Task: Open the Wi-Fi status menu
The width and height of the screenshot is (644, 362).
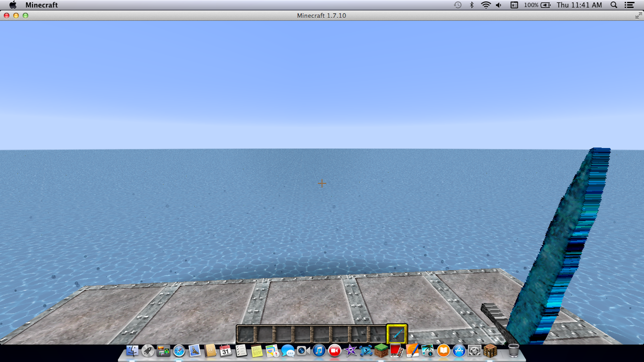Action: 486,5
